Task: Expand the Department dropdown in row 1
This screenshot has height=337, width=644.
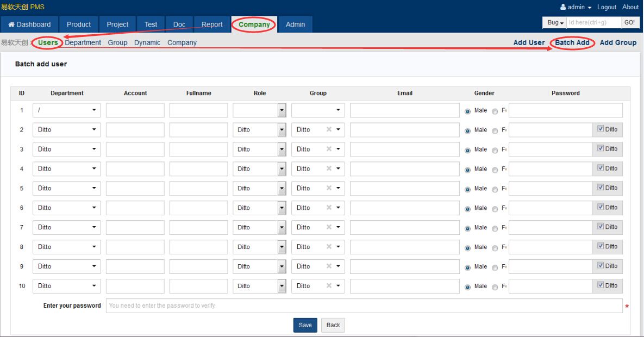Action: coord(67,111)
